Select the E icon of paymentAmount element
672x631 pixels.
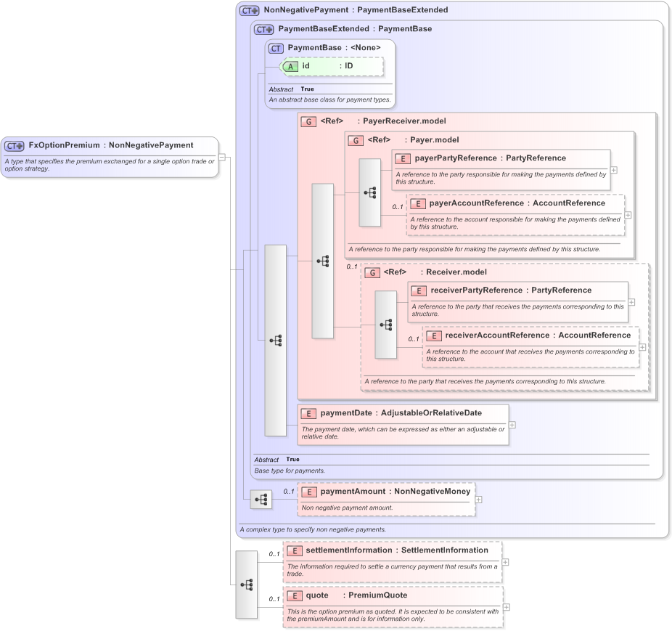[x=308, y=492]
